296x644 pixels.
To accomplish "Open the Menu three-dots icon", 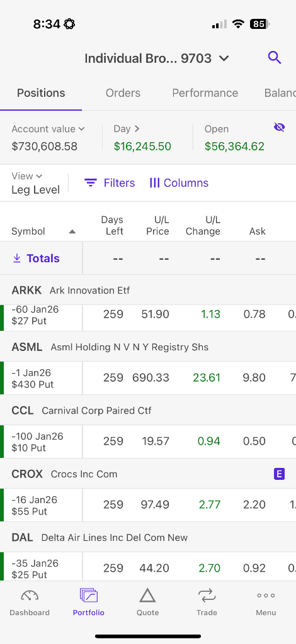I will (266, 596).
